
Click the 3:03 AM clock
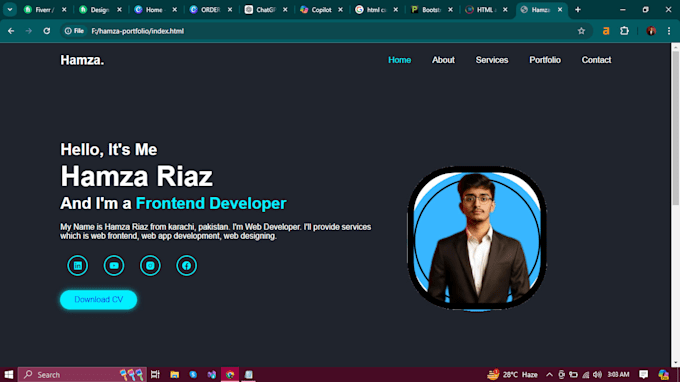pos(618,374)
